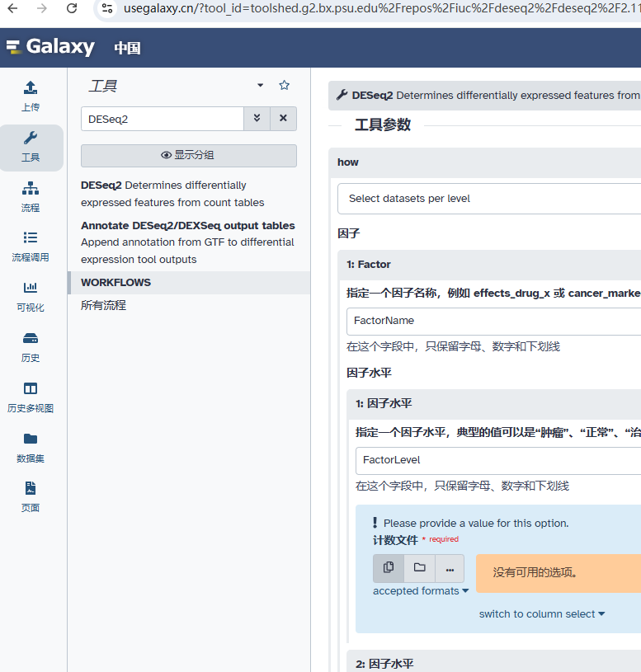Viewport: 641px width, 672px height.
Task: Click the WORKFLOWS section header
Action: click(189, 283)
